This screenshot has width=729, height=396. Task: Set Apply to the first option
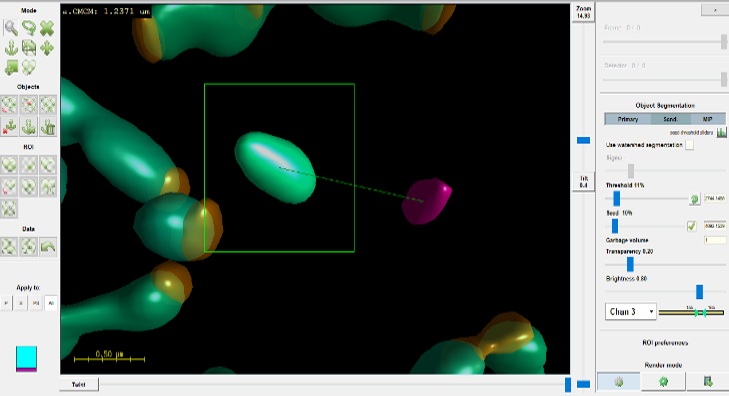point(6,303)
